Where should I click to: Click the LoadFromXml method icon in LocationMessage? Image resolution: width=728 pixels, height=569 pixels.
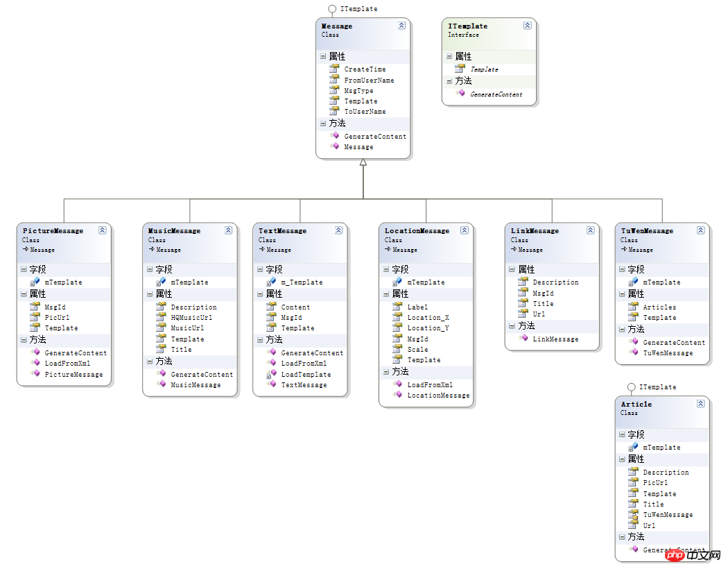tap(397, 384)
